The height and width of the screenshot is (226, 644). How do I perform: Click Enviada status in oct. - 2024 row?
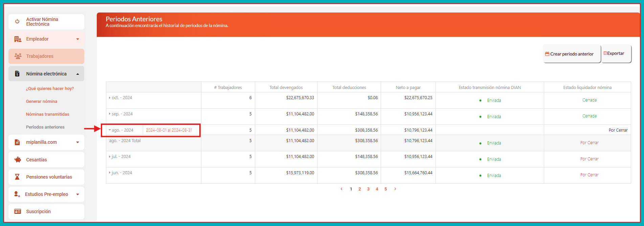pyautogui.click(x=494, y=100)
